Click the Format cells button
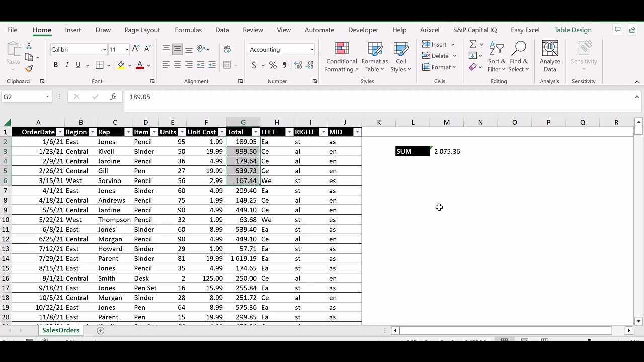The image size is (644, 362). (439, 67)
